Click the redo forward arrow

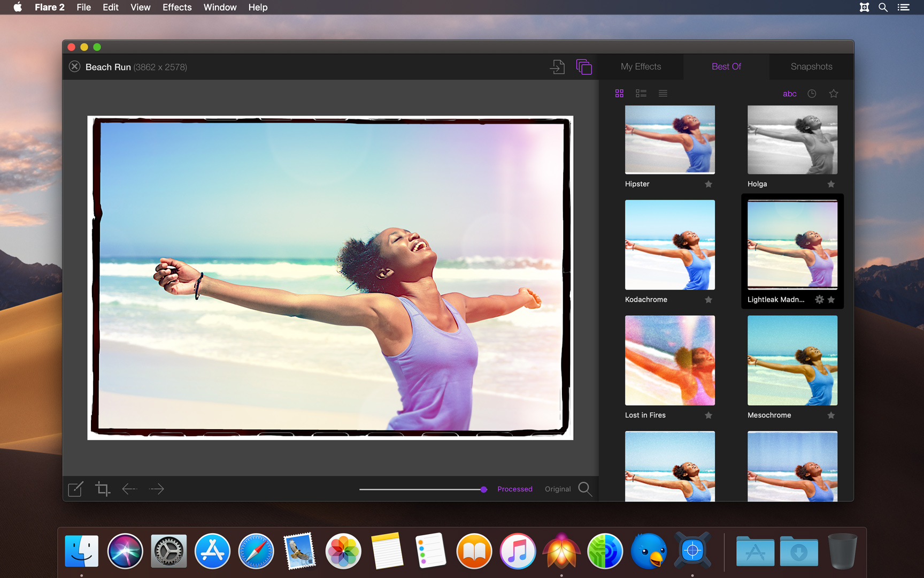coord(157,489)
